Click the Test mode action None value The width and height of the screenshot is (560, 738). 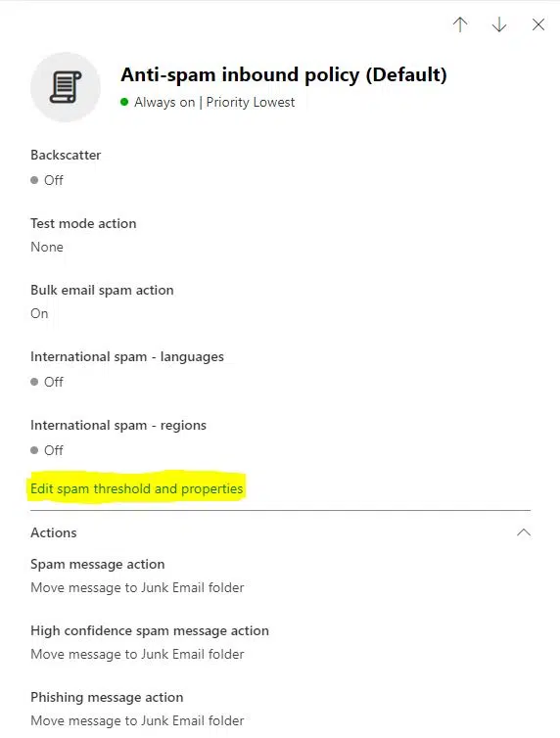(x=47, y=247)
